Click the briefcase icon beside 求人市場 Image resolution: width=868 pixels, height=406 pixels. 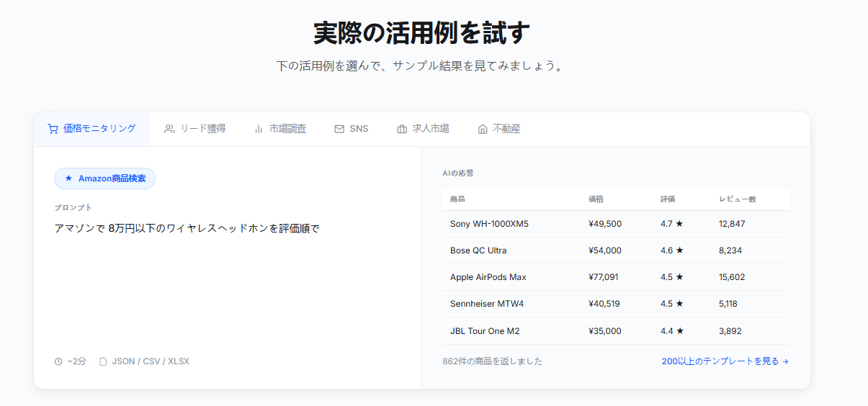(x=402, y=129)
